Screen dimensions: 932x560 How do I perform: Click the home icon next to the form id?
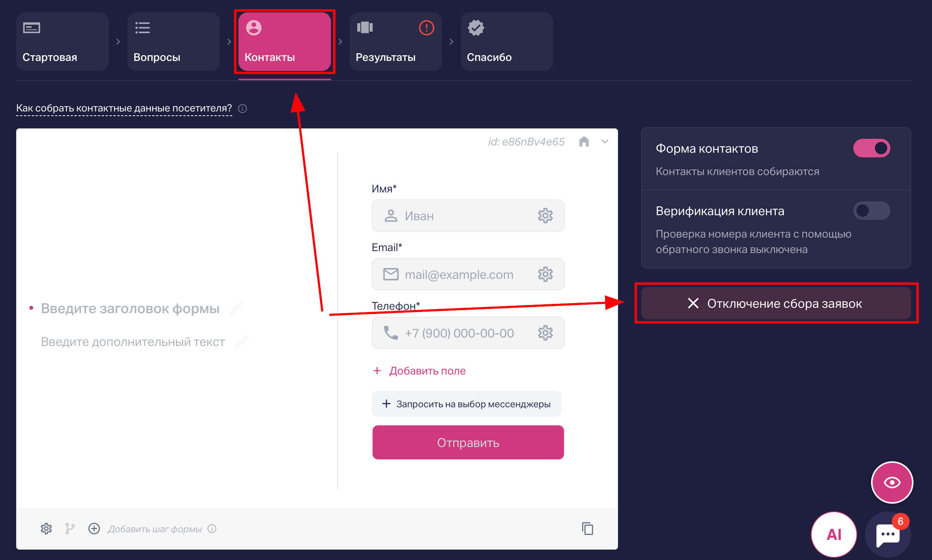[x=584, y=142]
